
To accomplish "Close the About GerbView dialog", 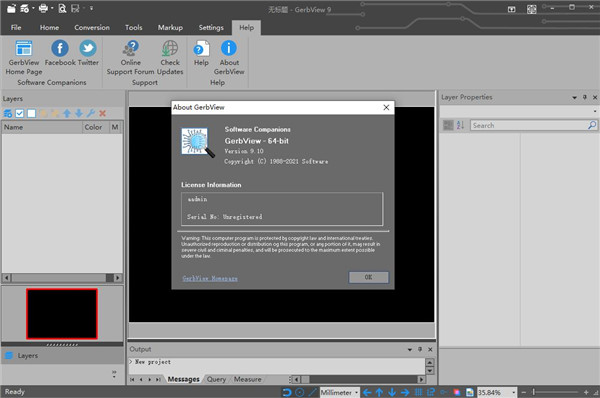I will tap(386, 108).
